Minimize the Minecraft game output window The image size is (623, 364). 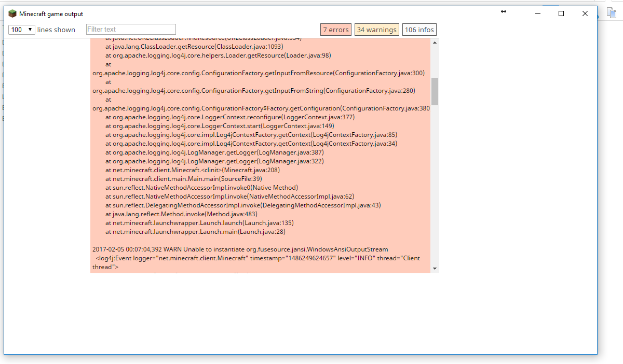click(537, 13)
